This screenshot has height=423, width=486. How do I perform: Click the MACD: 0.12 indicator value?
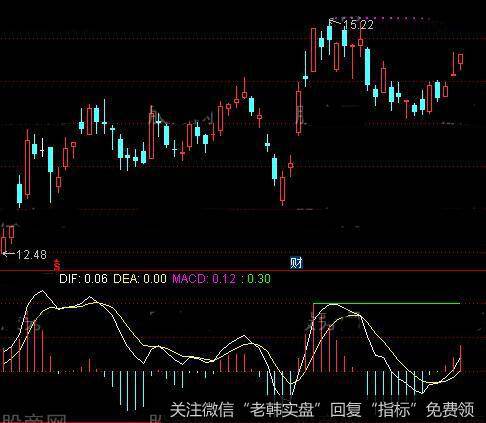[x=204, y=279]
